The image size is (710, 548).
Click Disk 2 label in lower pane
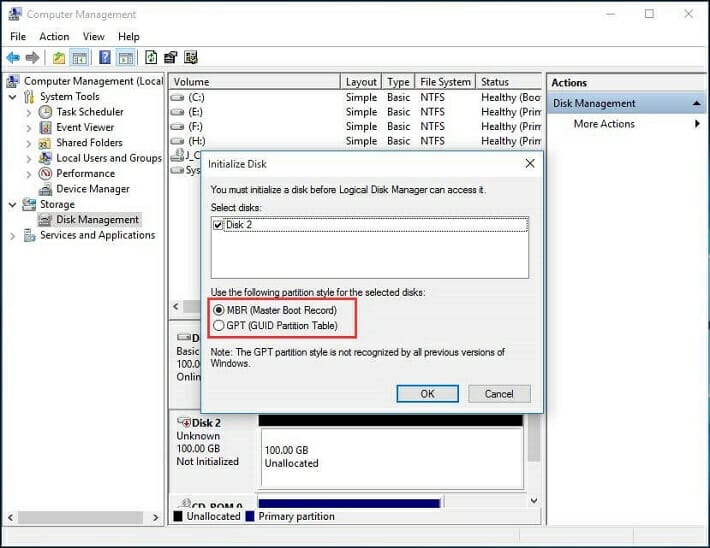pyautogui.click(x=206, y=423)
